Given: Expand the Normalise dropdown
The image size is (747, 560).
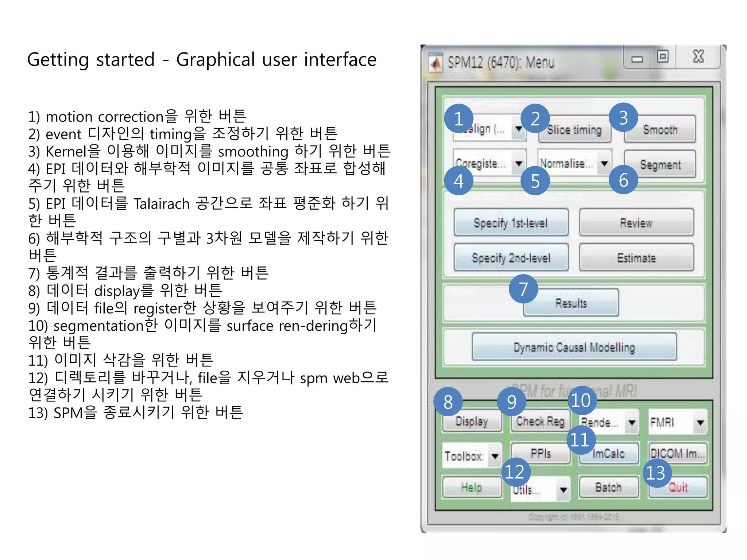Looking at the screenshot, I should coord(604,163).
